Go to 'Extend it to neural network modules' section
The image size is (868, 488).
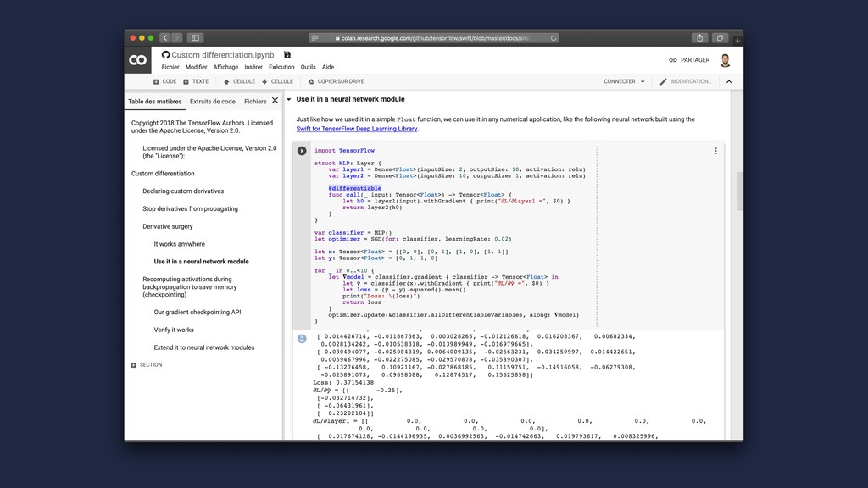[x=204, y=347]
